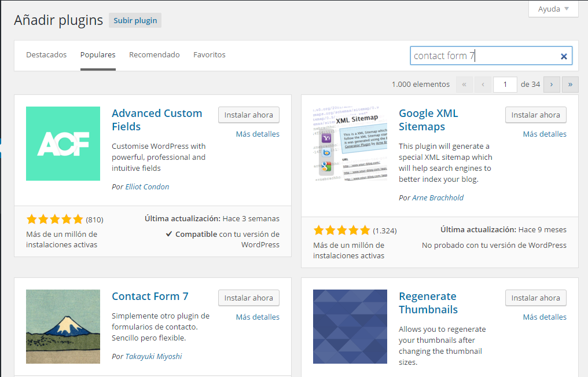Open Más detalles for Contact Form 7
Image resolution: width=588 pixels, height=377 pixels.
click(258, 317)
